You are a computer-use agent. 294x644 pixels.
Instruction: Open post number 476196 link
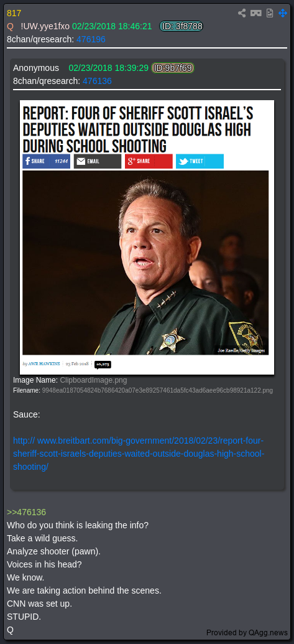click(x=91, y=39)
